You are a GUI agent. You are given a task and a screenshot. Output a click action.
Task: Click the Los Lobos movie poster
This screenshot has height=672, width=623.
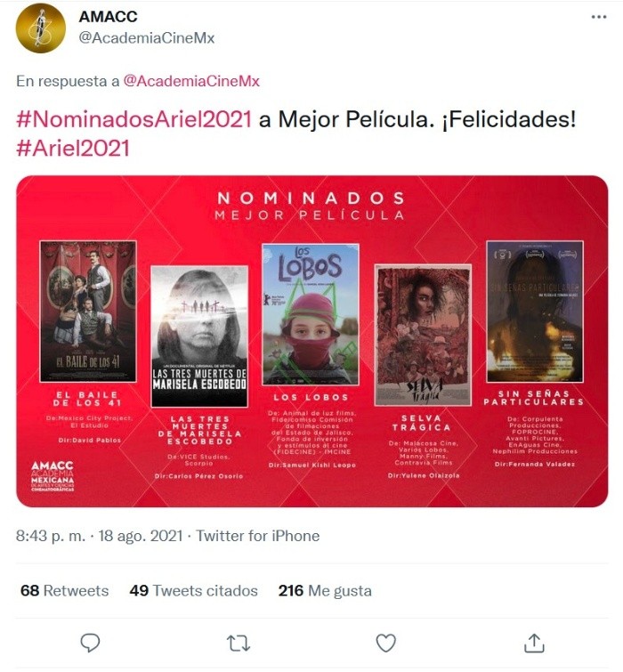[311, 314]
